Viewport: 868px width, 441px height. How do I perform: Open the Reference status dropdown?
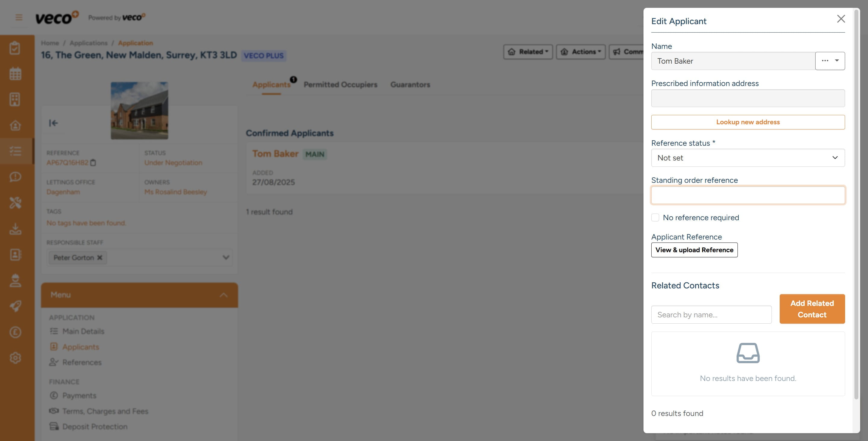click(x=748, y=158)
